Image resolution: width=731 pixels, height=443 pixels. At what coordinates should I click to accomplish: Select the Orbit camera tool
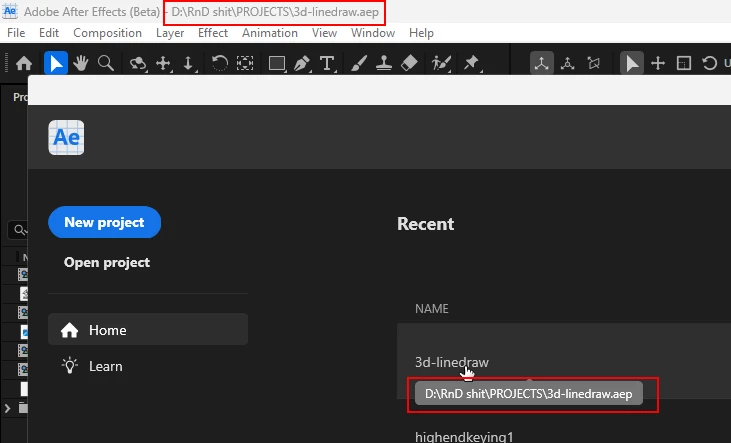tap(138, 63)
